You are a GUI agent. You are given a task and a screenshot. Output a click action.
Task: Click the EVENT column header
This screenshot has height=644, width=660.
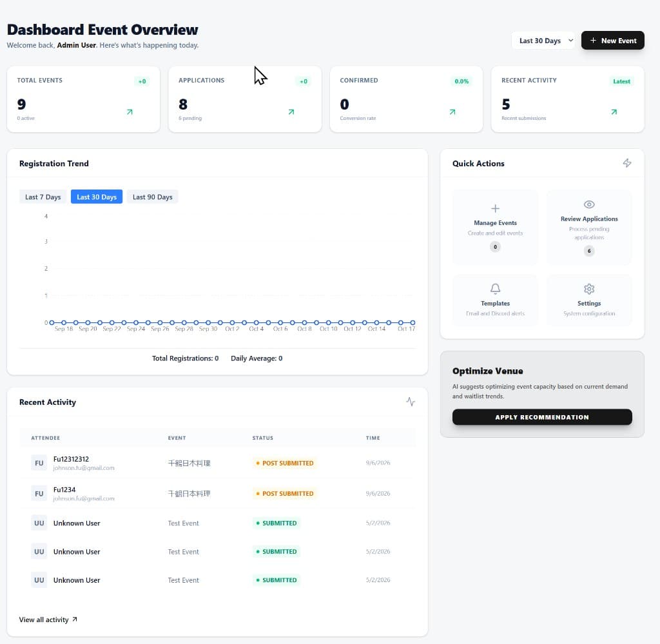coord(177,438)
